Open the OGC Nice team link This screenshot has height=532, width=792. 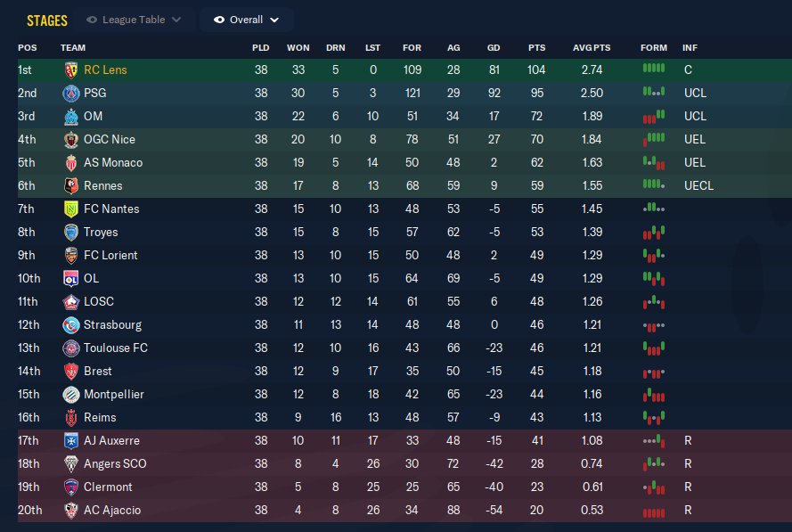click(109, 139)
